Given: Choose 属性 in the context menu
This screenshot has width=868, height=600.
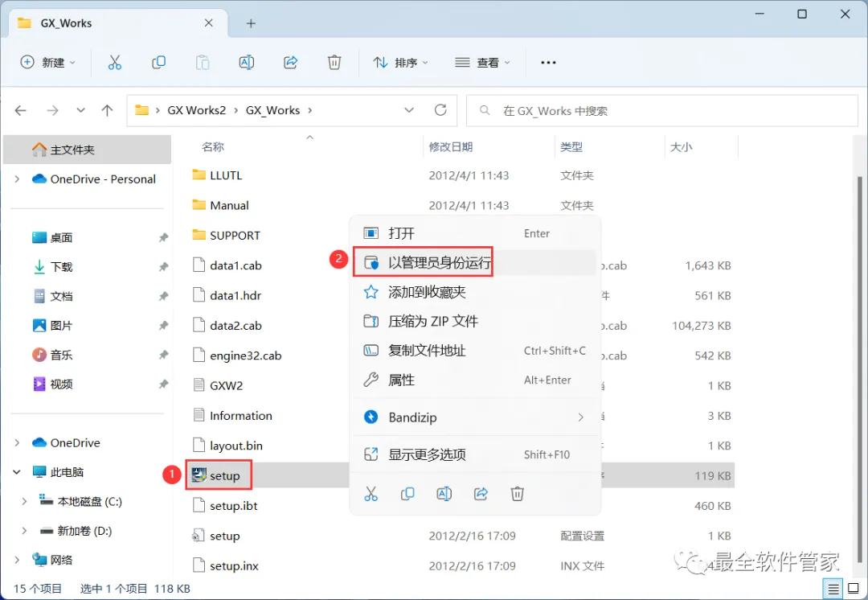Looking at the screenshot, I should (475, 380).
